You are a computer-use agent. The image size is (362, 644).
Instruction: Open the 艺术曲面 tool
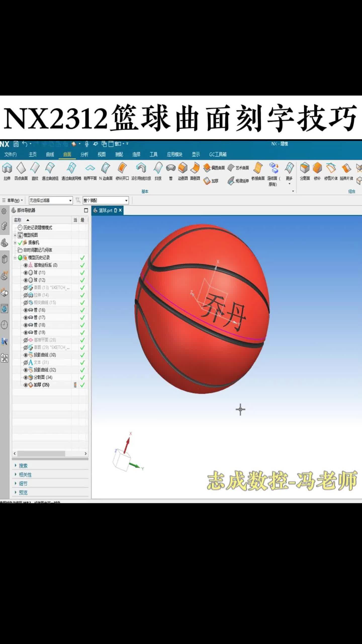tap(238, 168)
